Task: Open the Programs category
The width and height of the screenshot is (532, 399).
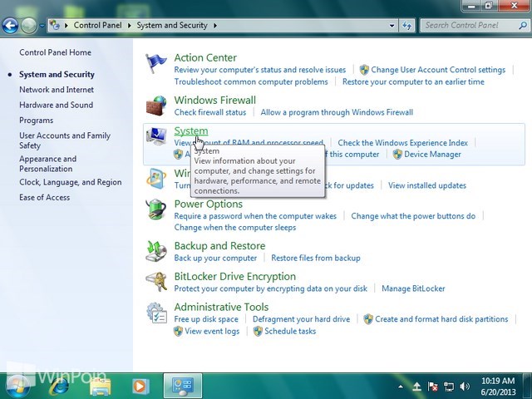Action: click(37, 121)
